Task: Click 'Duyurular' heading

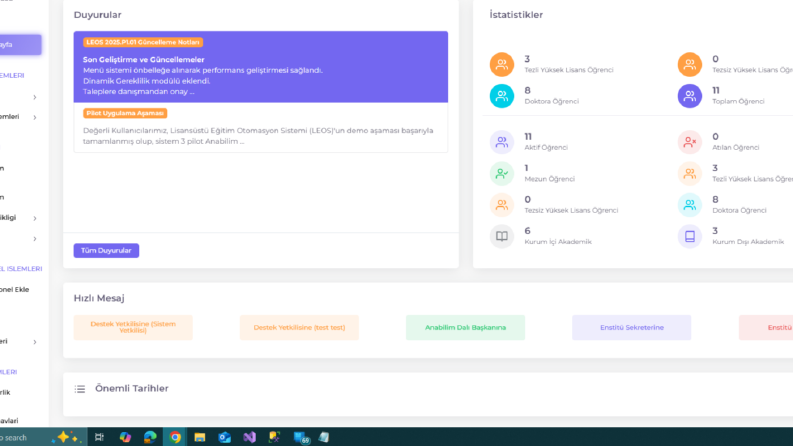Action: pyautogui.click(x=98, y=15)
